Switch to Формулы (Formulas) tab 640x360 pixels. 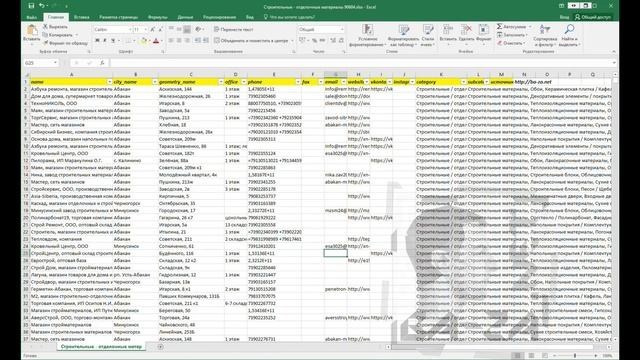pos(158,17)
